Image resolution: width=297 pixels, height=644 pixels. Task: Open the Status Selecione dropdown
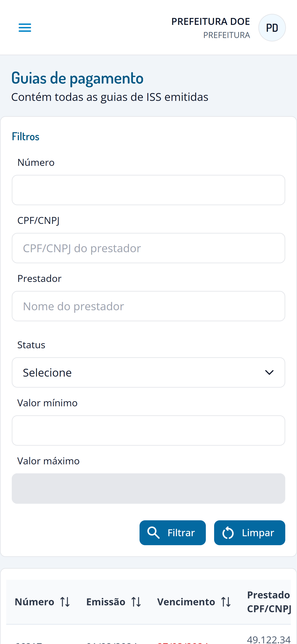click(x=148, y=372)
